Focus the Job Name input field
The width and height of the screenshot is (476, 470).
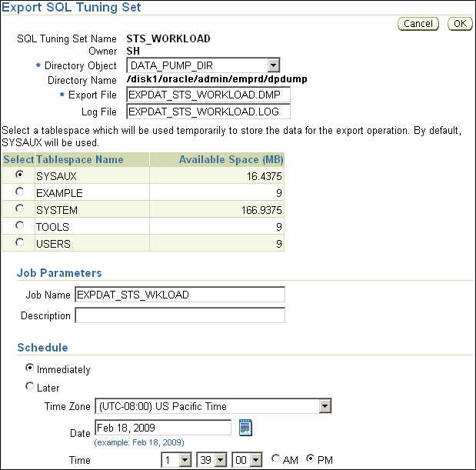(x=179, y=295)
